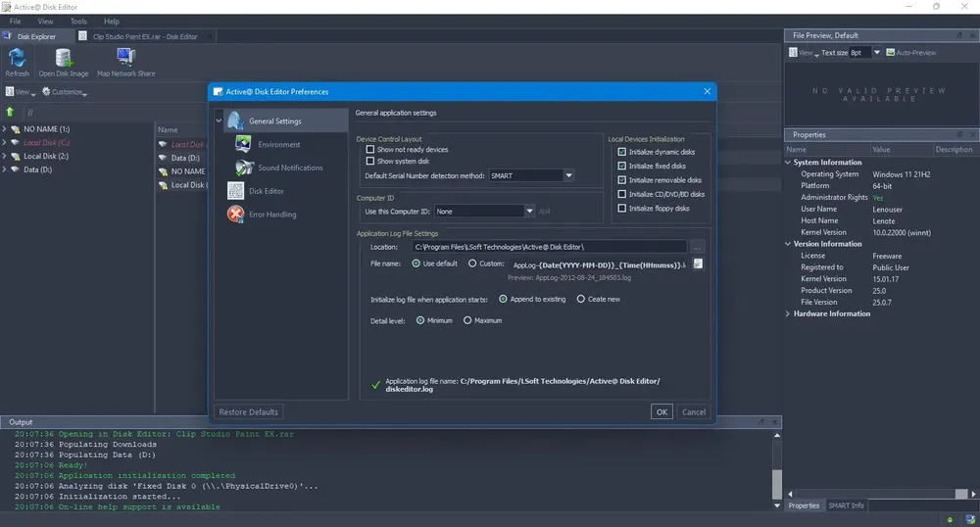Expand Hardware Information properties group
The height and width of the screenshot is (527, 980).
point(788,313)
